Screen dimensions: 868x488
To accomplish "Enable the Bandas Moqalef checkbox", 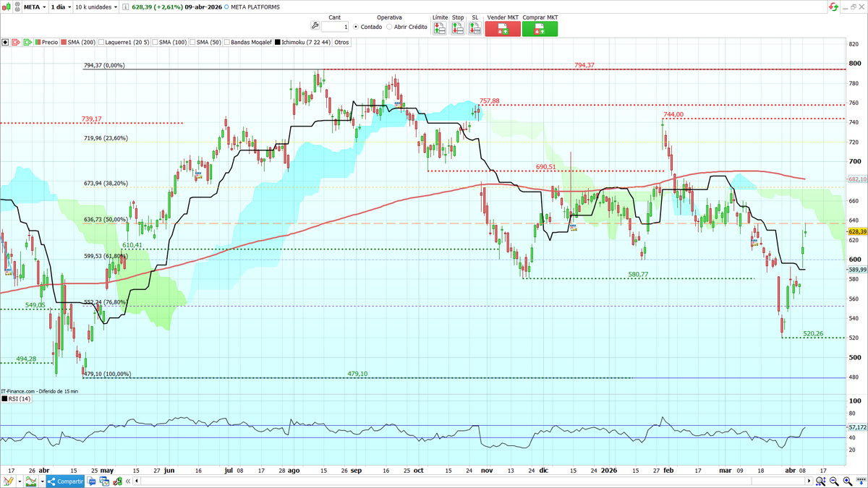I will pyautogui.click(x=226, y=42).
